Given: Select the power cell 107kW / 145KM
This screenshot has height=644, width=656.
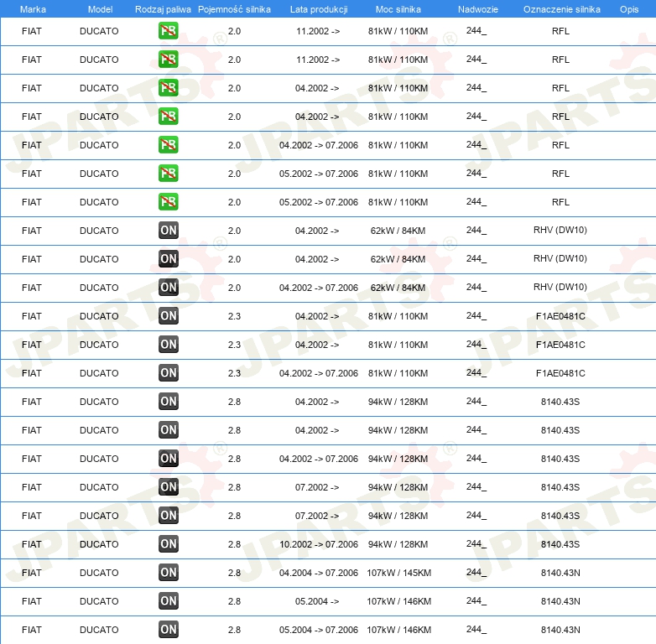Looking at the screenshot, I should 398,573.
